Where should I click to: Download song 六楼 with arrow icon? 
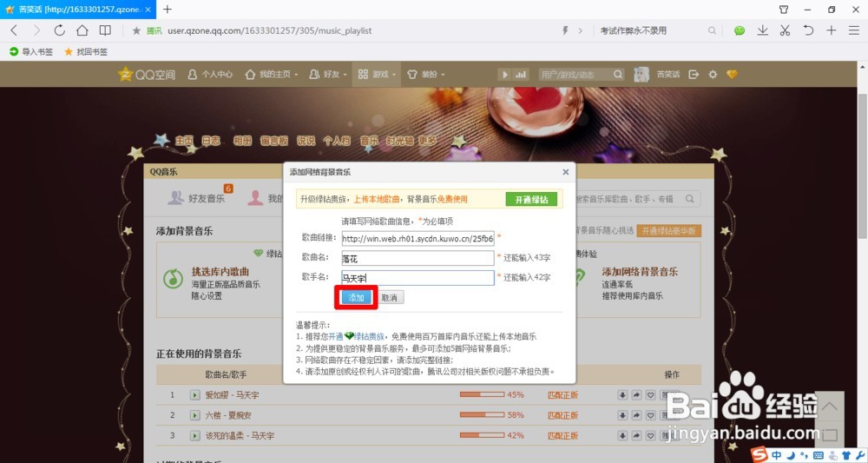tap(622, 415)
